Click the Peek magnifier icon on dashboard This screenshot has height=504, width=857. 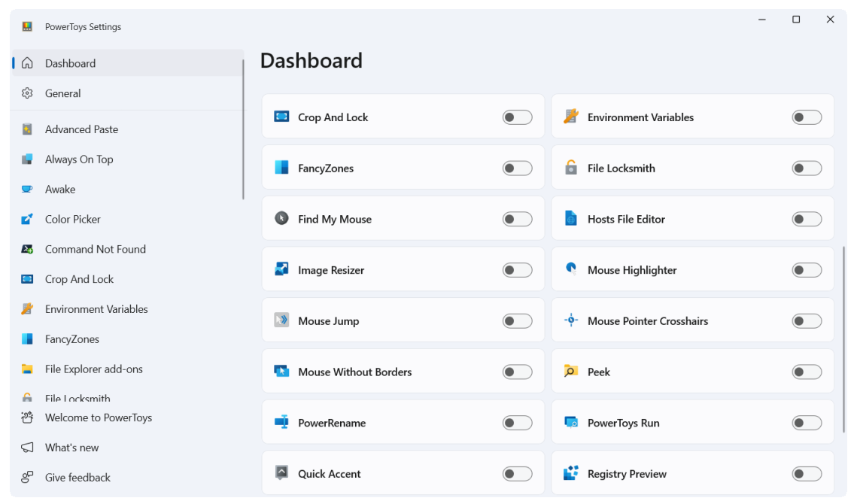(x=571, y=372)
